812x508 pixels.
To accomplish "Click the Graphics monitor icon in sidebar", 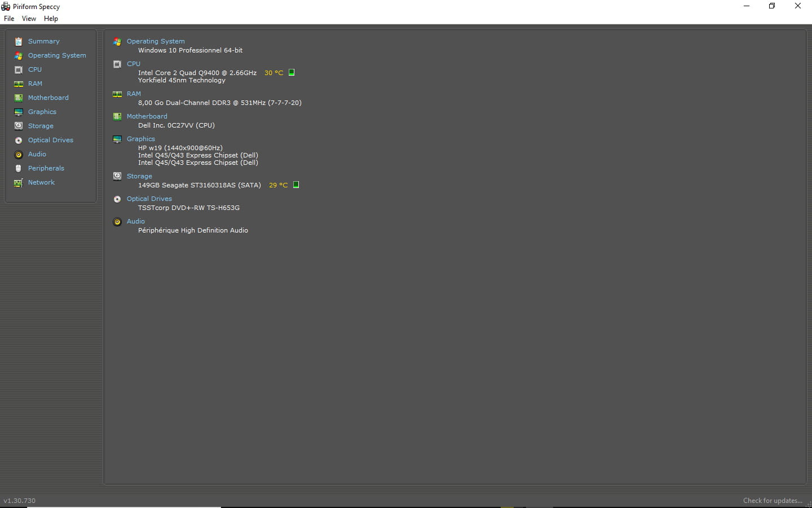I will pos(19,112).
